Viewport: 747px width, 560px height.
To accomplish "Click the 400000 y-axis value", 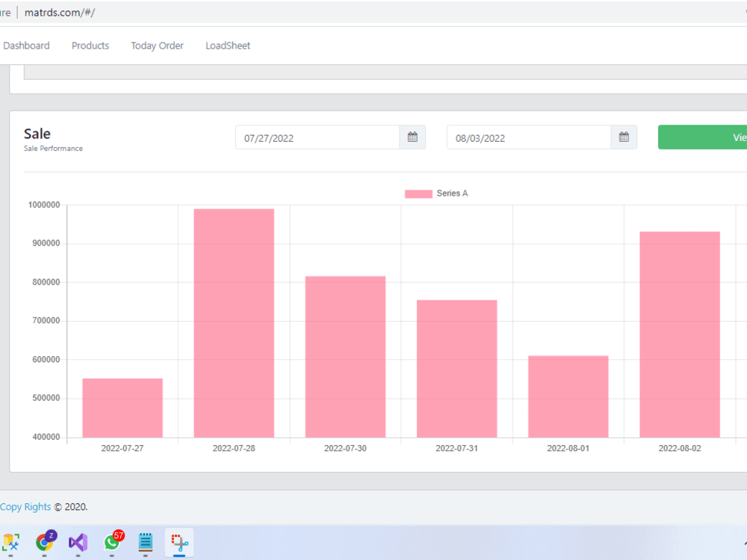I will coord(46,437).
